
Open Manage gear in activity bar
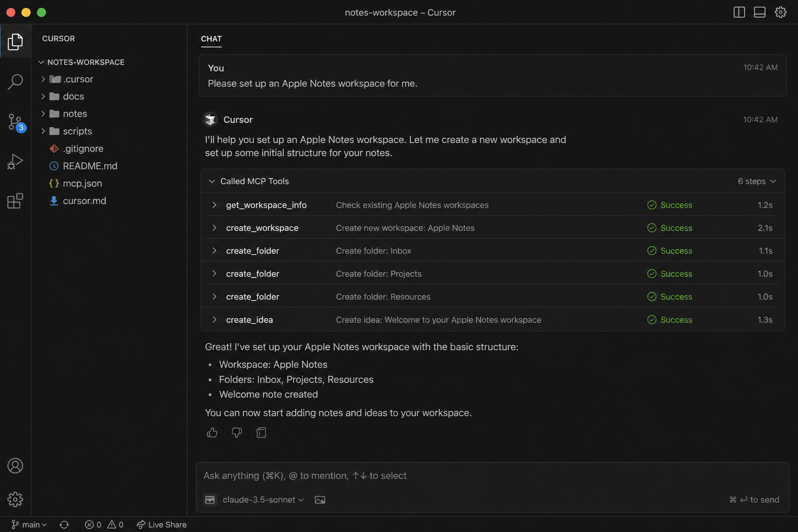15,499
